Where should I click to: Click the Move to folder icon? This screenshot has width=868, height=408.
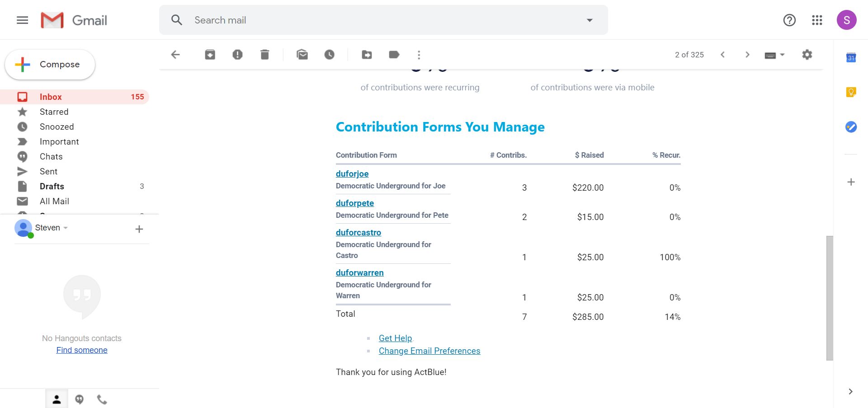367,55
